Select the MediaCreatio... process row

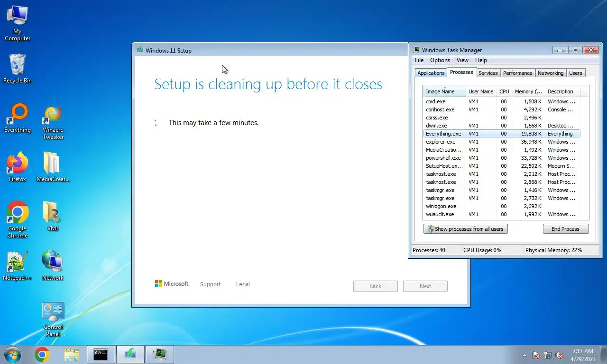click(502, 150)
